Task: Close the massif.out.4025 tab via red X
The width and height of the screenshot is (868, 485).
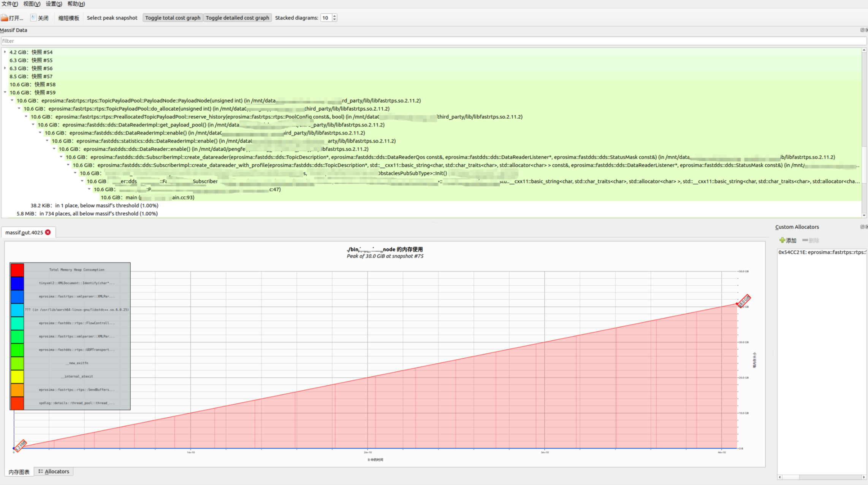Action: tap(48, 232)
